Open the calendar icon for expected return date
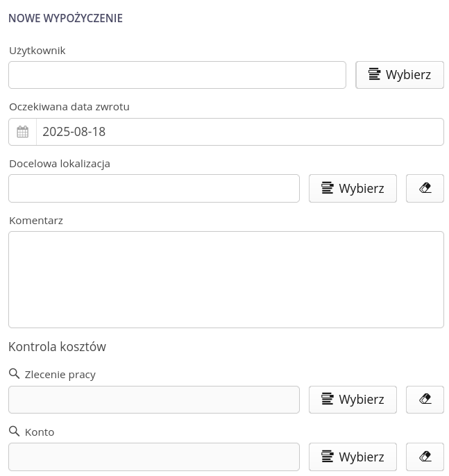Viewport: 449px width, 476px height. (22, 132)
